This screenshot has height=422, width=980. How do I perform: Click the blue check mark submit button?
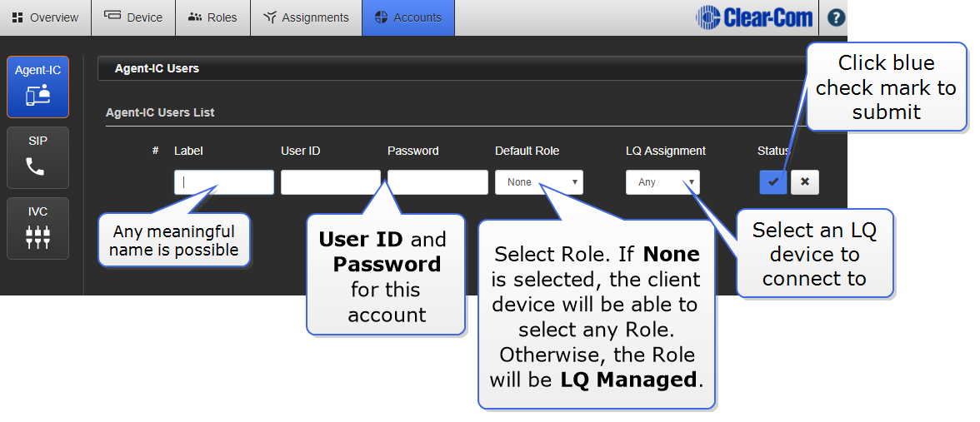coord(772,182)
